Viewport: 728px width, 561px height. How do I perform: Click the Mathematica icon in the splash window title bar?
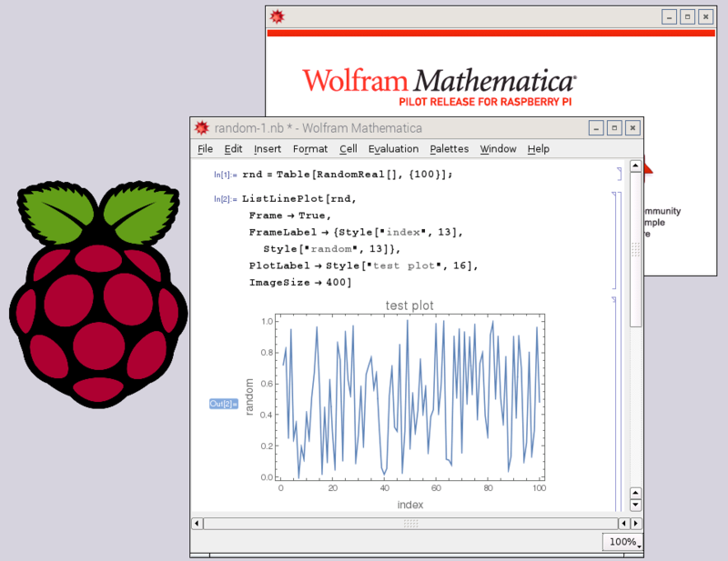[278, 17]
